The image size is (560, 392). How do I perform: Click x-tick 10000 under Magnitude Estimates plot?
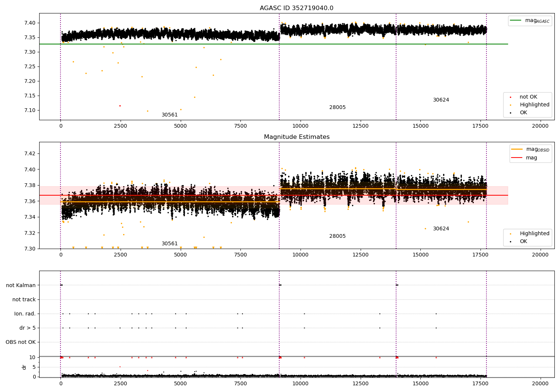(300, 255)
